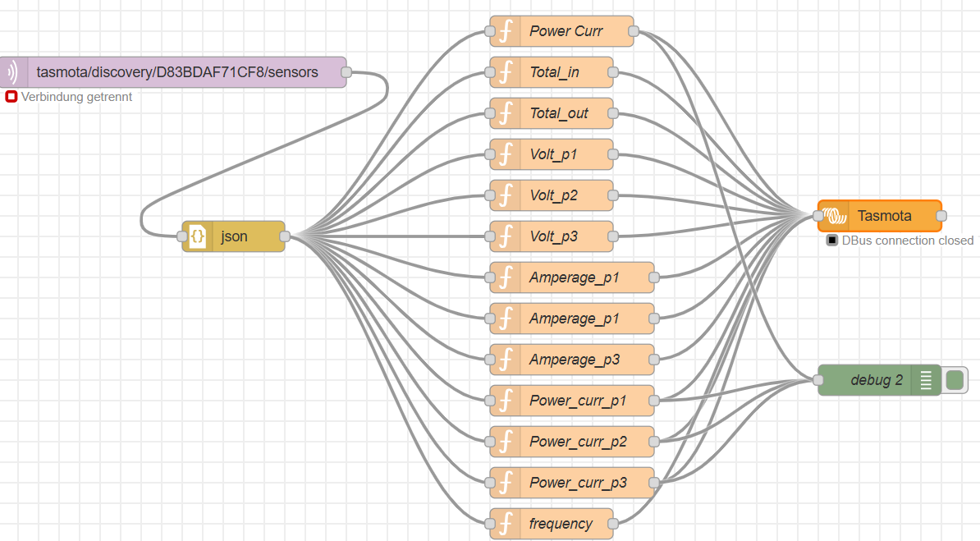The width and height of the screenshot is (980, 541).
Task: Select the Total_in label text
Action: 554,72
